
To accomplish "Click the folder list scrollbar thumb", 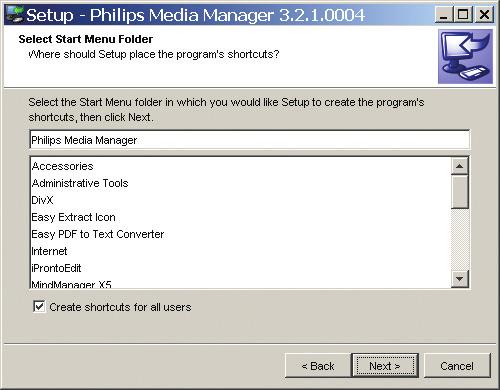I will (460, 192).
